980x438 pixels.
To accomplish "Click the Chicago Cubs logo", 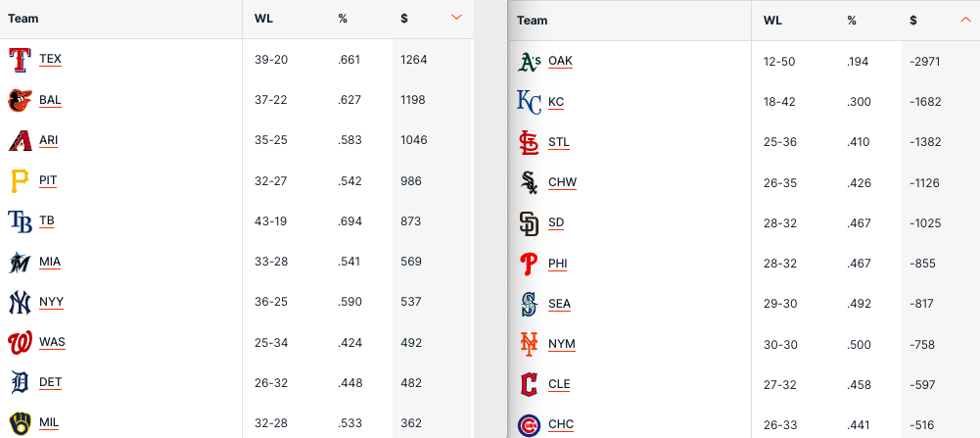I will click(529, 424).
